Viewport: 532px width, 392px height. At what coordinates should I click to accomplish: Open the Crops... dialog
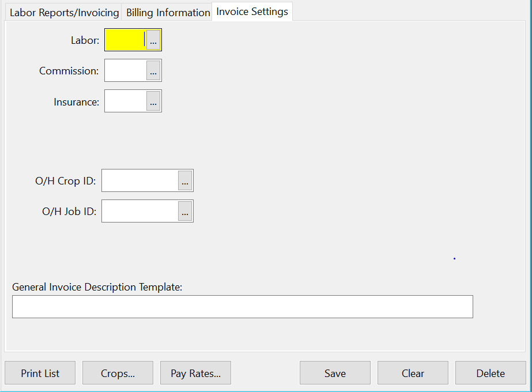pyautogui.click(x=118, y=373)
